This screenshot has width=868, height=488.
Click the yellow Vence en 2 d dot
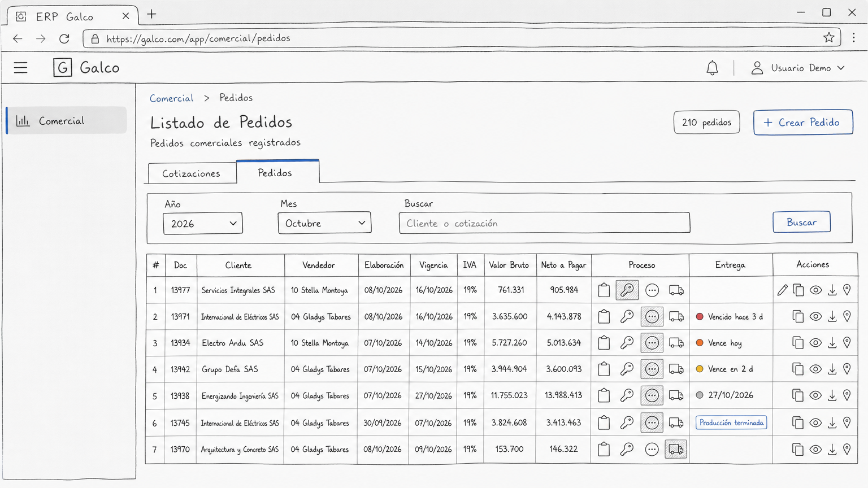coord(700,369)
